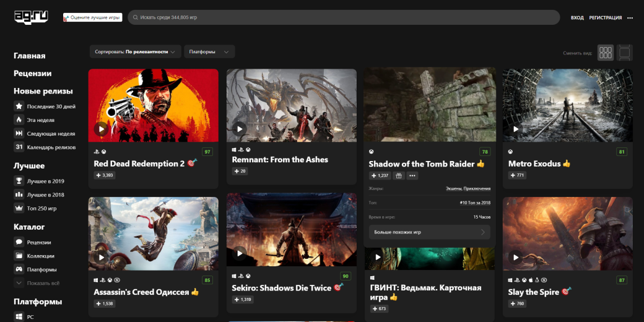Open more options dots on Tomb Raider card
Screen dimensions: 644x322
pos(412,176)
